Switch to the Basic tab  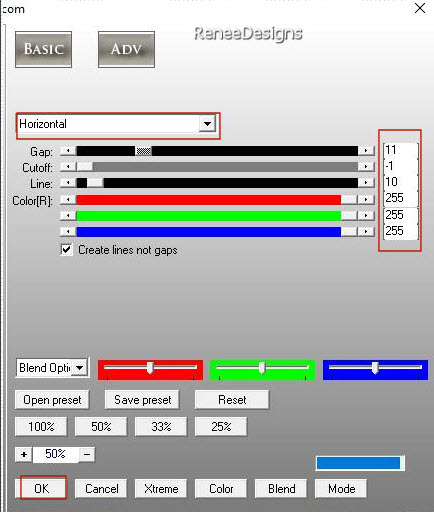point(43,49)
